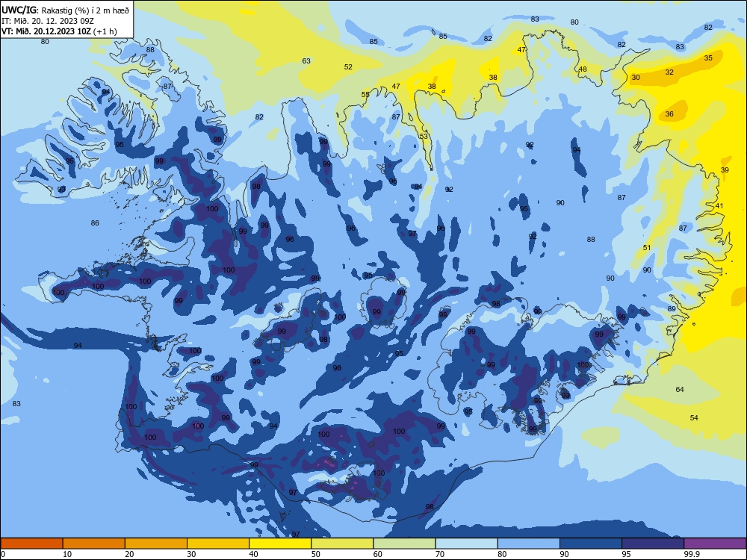The height and width of the screenshot is (560, 747).
Task: Click the map value '54' off the southeast coast
Action: [694, 418]
